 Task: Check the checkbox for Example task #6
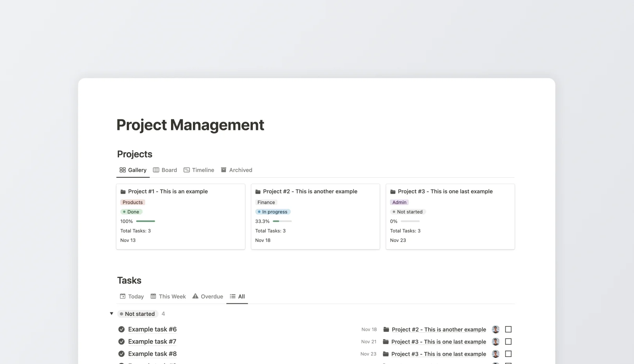508,329
